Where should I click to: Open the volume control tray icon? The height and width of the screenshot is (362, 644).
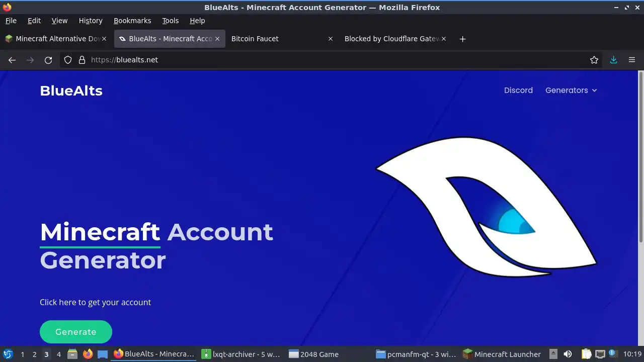click(568, 354)
